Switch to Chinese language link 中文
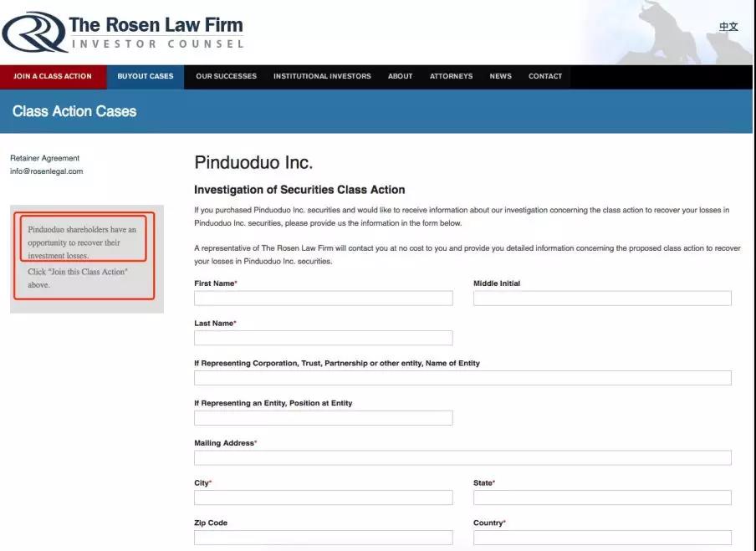 (x=728, y=27)
